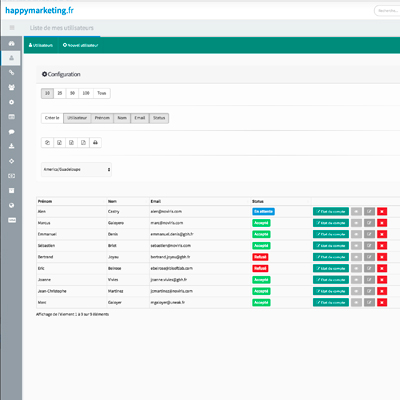This screenshot has height=400, width=400.
Task: Show 50 entries per page
Action: 72,93
